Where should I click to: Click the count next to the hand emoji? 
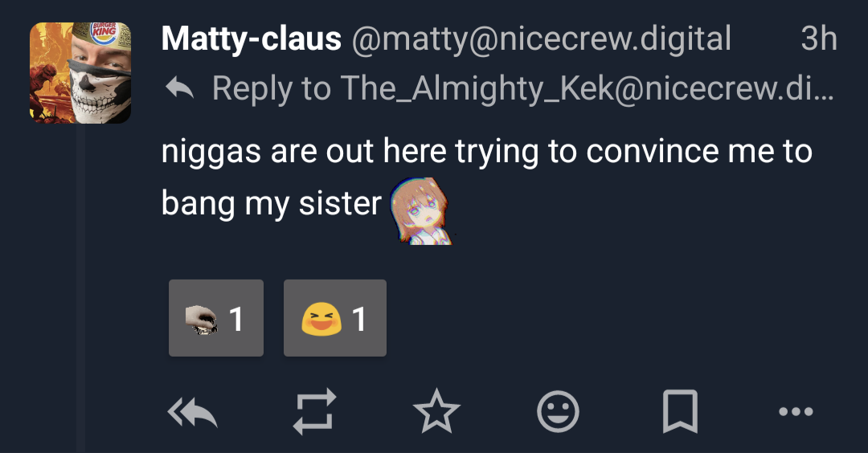pos(235,319)
